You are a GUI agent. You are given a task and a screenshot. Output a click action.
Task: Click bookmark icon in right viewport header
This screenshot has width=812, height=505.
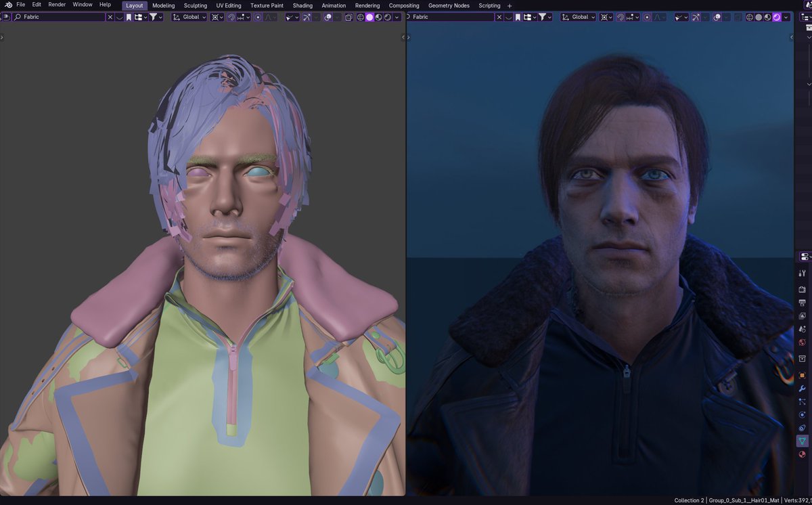518,17
